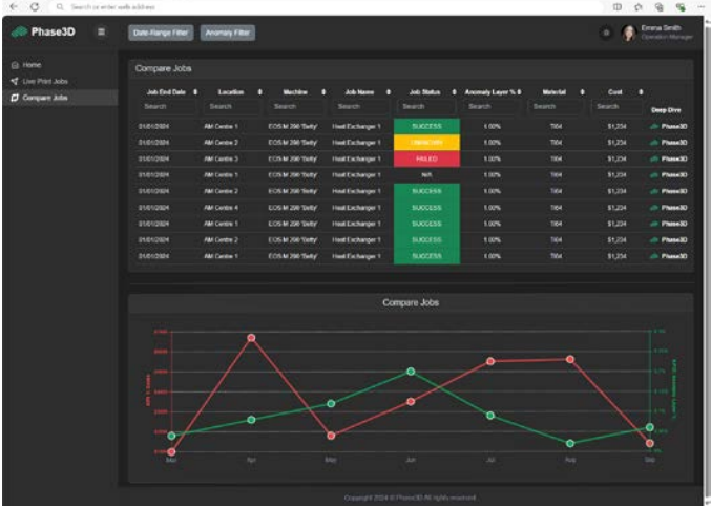
Task: Click the Emma Smith user name
Action: pos(662,28)
